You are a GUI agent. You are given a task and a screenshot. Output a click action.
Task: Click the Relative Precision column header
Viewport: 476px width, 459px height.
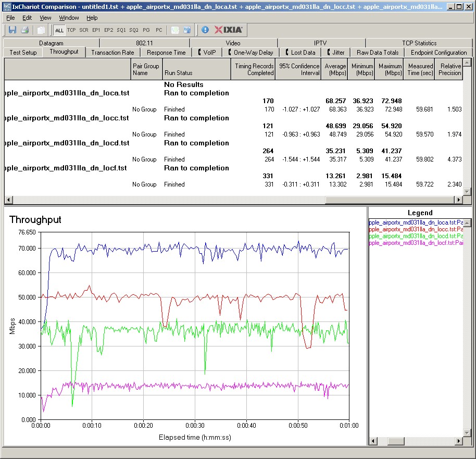[x=448, y=69]
